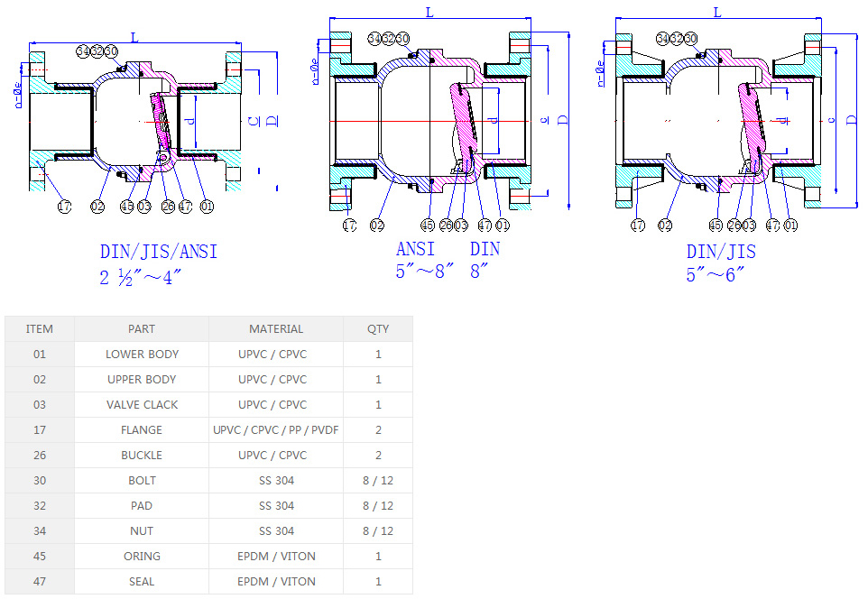Click callout bubble 17 in left drawing
The height and width of the screenshot is (599, 868).
(x=64, y=207)
